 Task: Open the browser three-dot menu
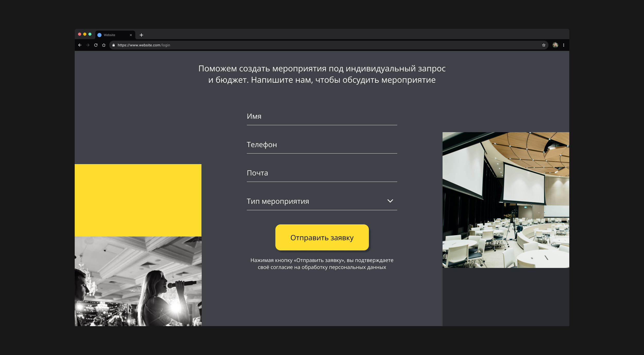coord(564,45)
